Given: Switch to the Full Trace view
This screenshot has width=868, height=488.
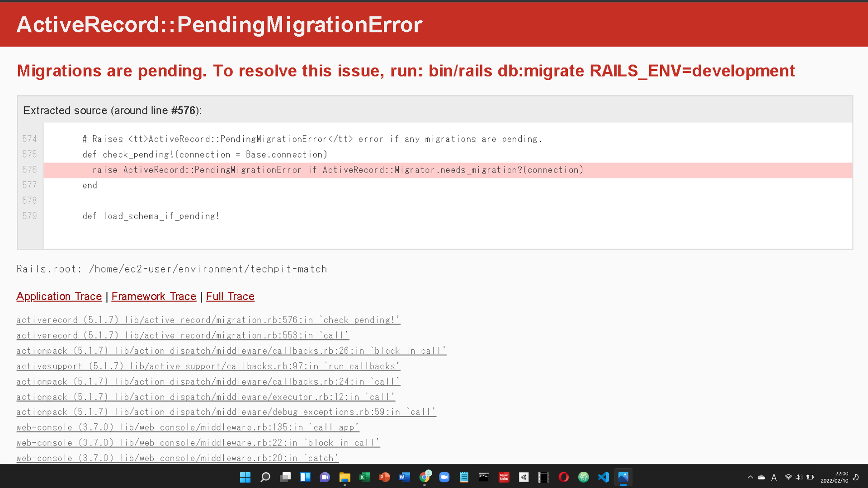Looking at the screenshot, I should [x=230, y=296].
